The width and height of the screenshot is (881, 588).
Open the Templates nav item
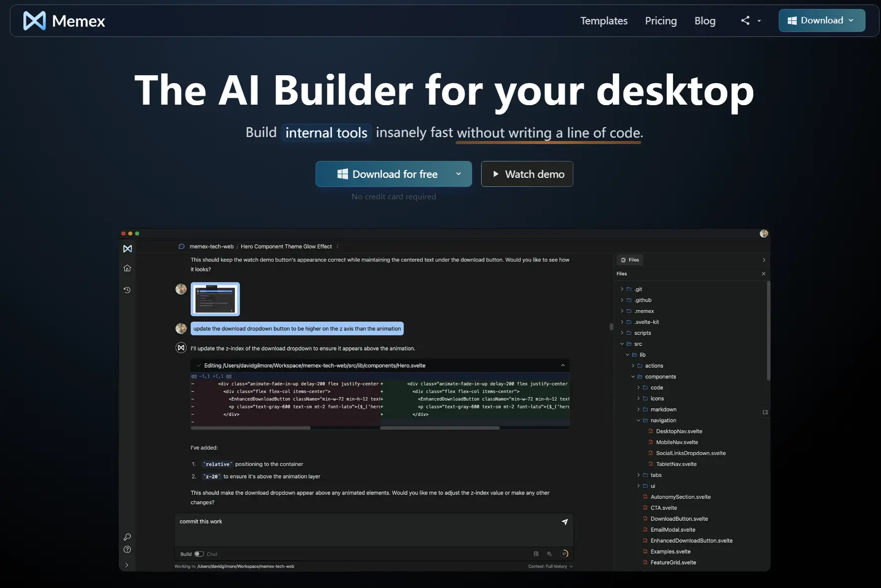[x=603, y=21]
